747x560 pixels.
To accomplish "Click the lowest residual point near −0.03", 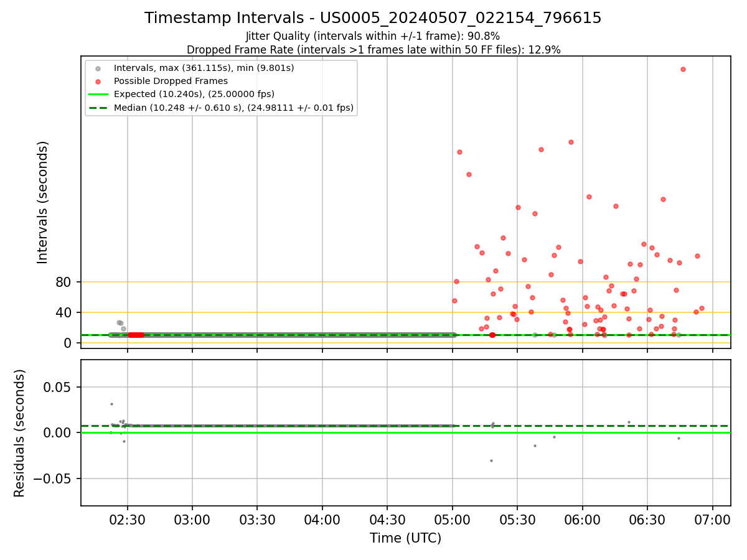I will pos(491,460).
